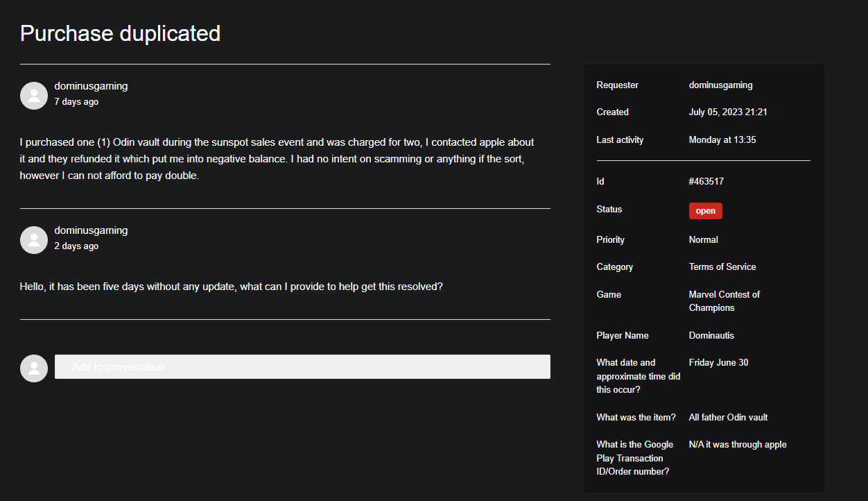Focus the Add to conversation input field
The image size is (868, 501).
302,367
